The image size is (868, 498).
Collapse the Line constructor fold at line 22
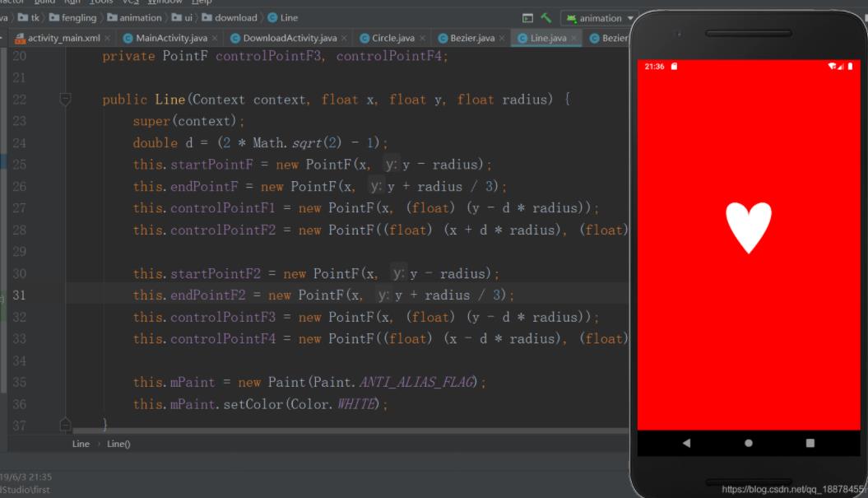(x=66, y=100)
